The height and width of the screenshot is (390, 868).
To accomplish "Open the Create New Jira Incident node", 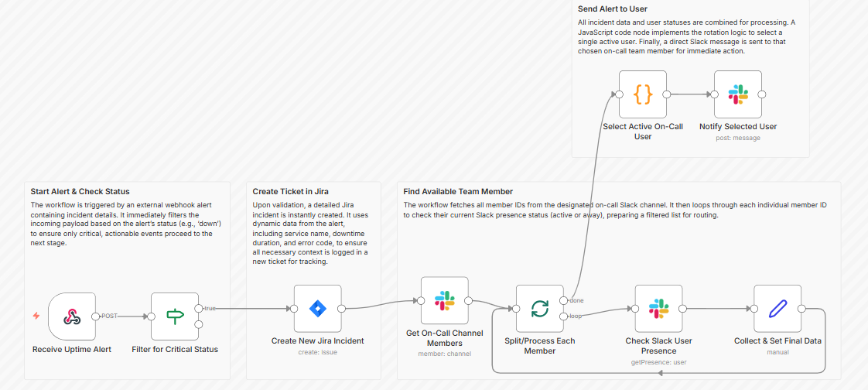I will [x=318, y=309].
